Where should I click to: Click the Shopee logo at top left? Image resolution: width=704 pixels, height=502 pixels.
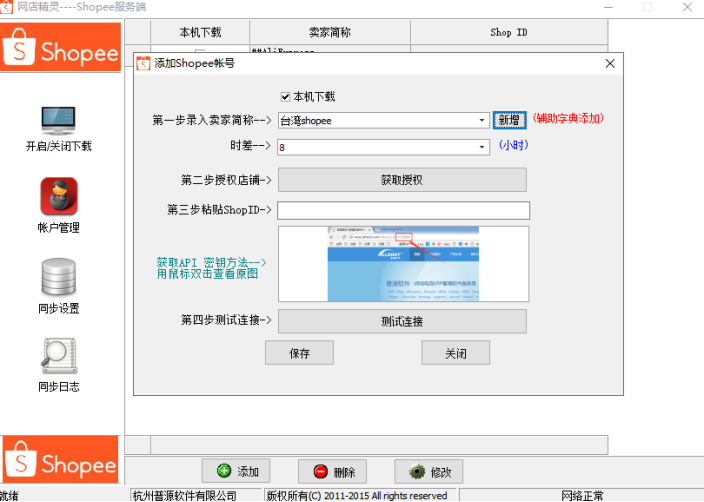click(61, 48)
